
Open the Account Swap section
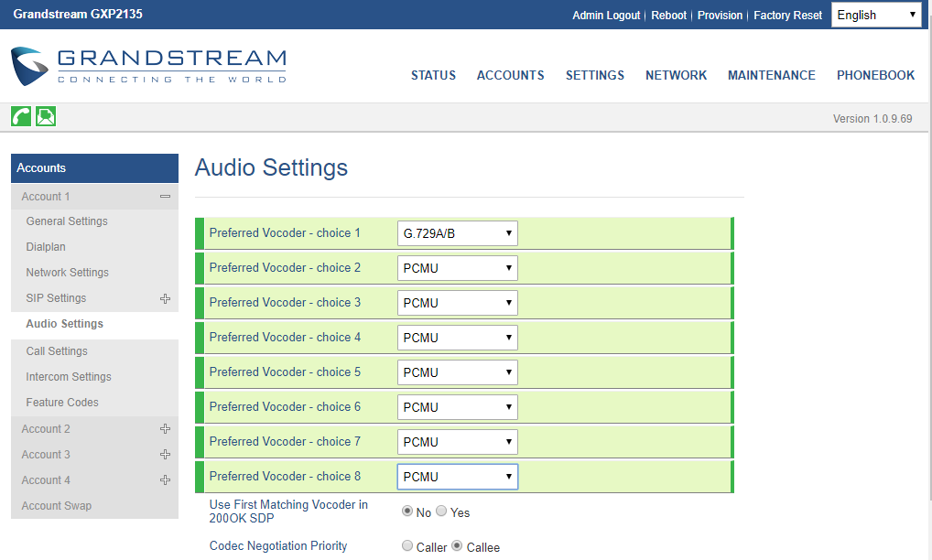click(x=56, y=505)
